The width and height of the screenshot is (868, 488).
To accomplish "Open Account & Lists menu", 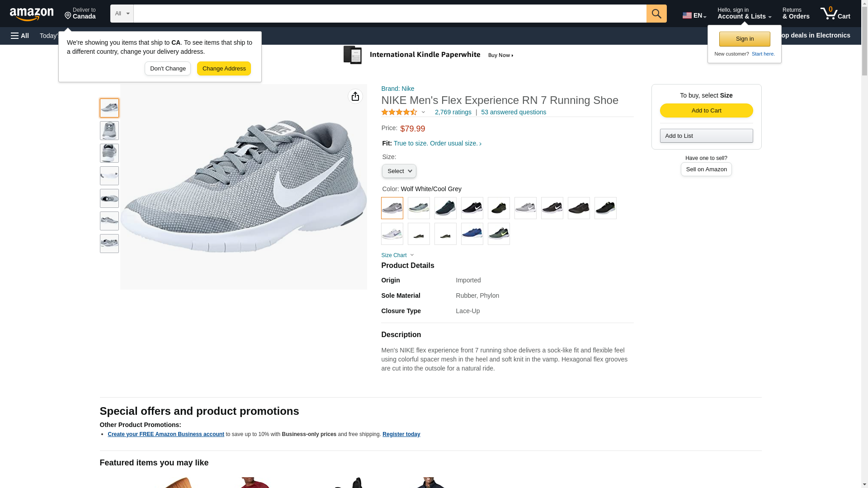I will tap(744, 14).
